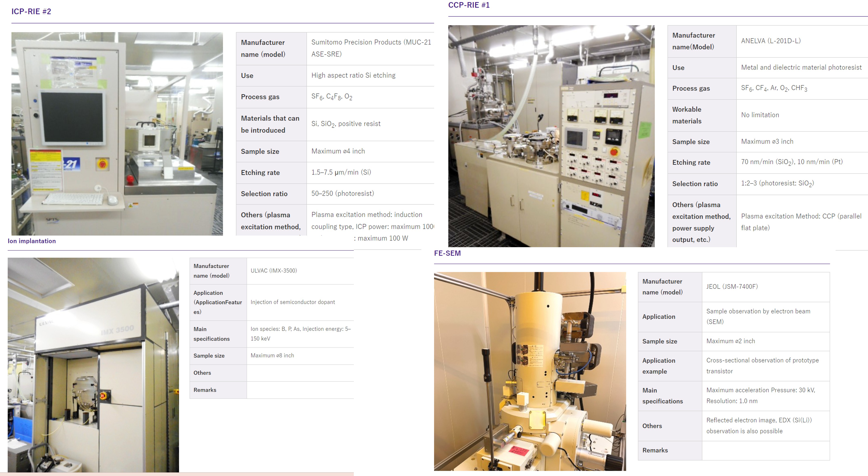Viewport: 868px width, 476px height.
Task: Click the ion implantation machine photo
Action: click(x=93, y=365)
